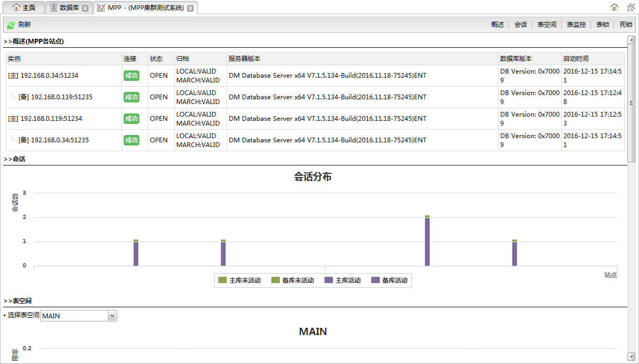Screen dimensions: 639x364
Task: Click the database icon on 数据库 tab
Action: coord(53,8)
